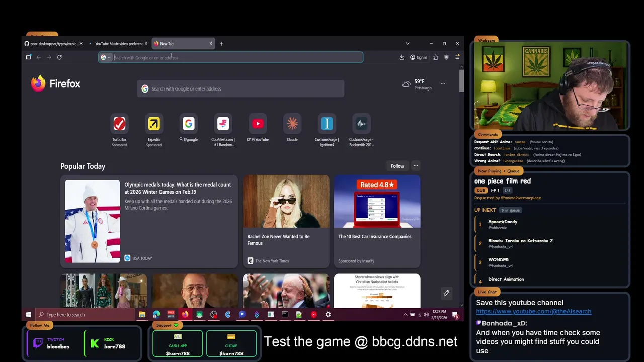Open the Settings gear in taskbar

[328, 315]
